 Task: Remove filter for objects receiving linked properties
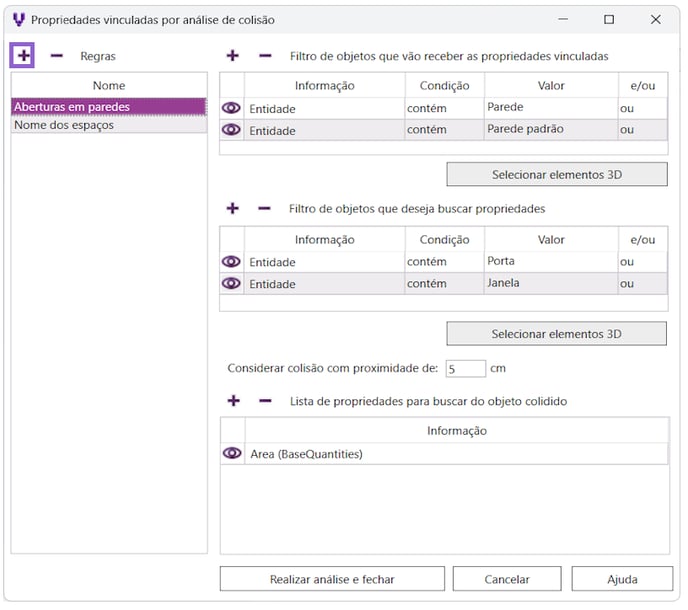tap(265, 56)
